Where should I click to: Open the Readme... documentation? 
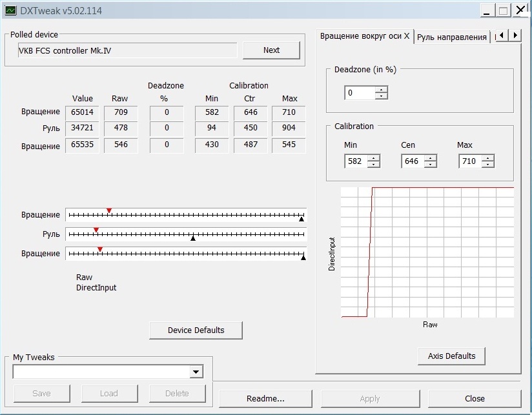265,398
